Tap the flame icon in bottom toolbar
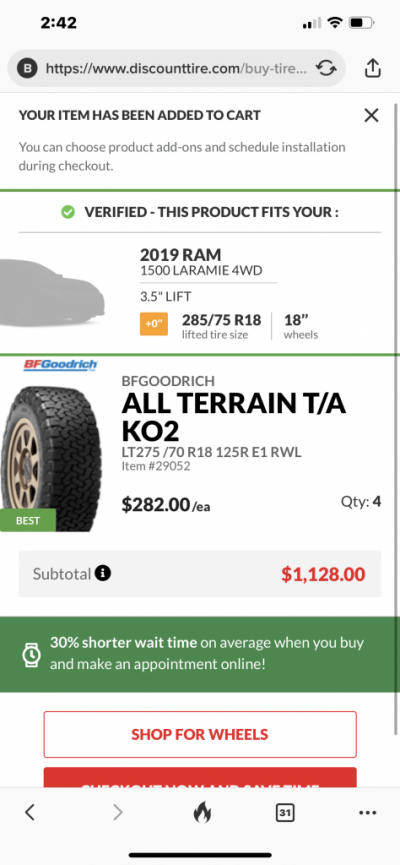The height and width of the screenshot is (865, 400). pyautogui.click(x=202, y=812)
